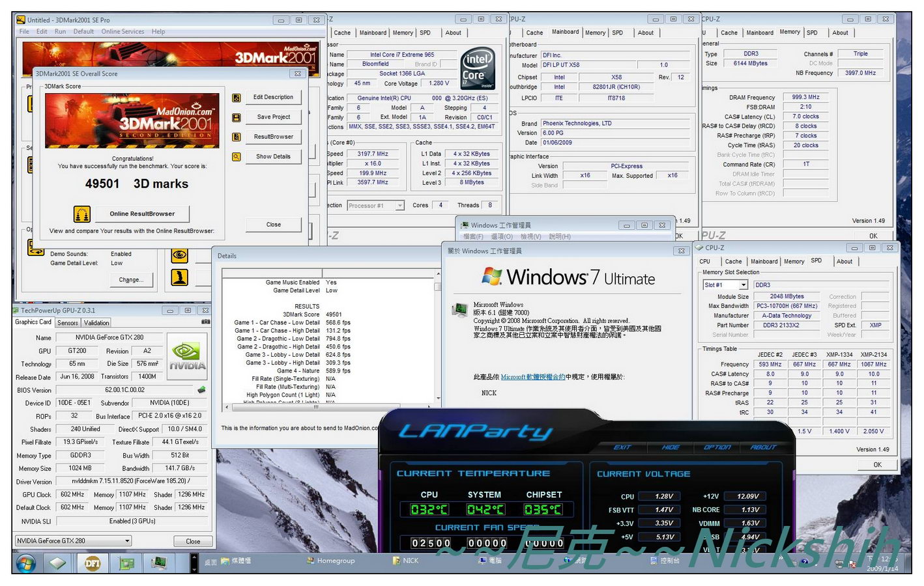This screenshot has height=586, width=924.
Task: Click the GPU-Z camera screenshot icon
Action: tap(206, 322)
